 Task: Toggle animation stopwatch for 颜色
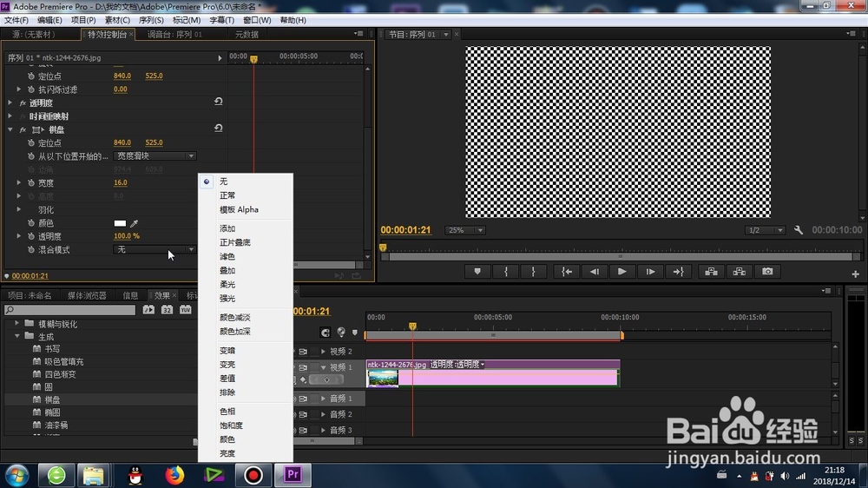31,223
